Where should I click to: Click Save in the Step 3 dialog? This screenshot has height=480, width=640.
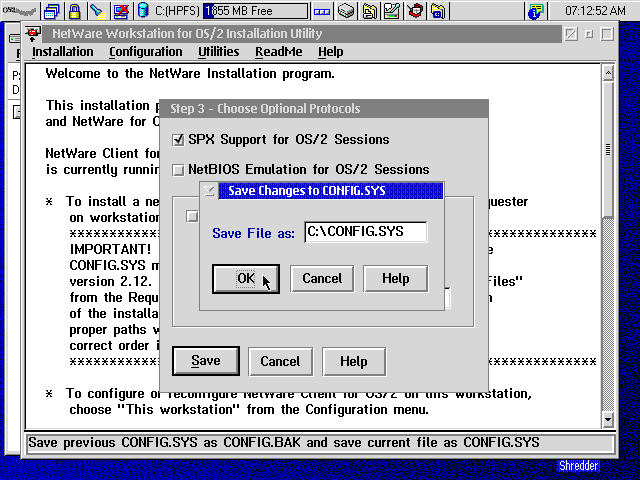tap(206, 361)
